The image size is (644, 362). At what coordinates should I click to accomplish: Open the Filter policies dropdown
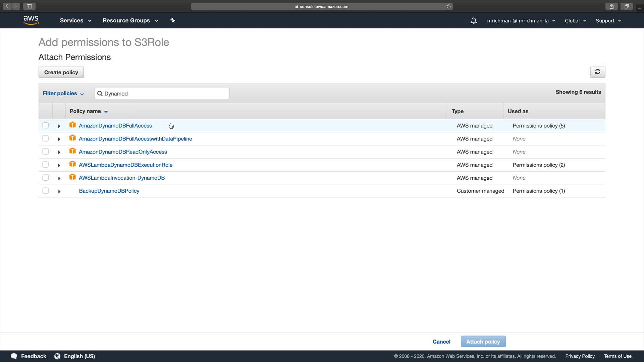click(63, 94)
